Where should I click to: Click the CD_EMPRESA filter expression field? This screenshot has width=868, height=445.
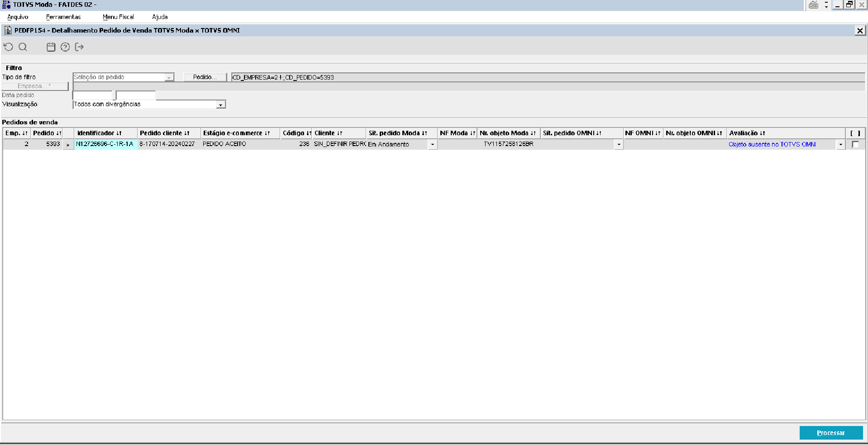[x=548, y=77]
